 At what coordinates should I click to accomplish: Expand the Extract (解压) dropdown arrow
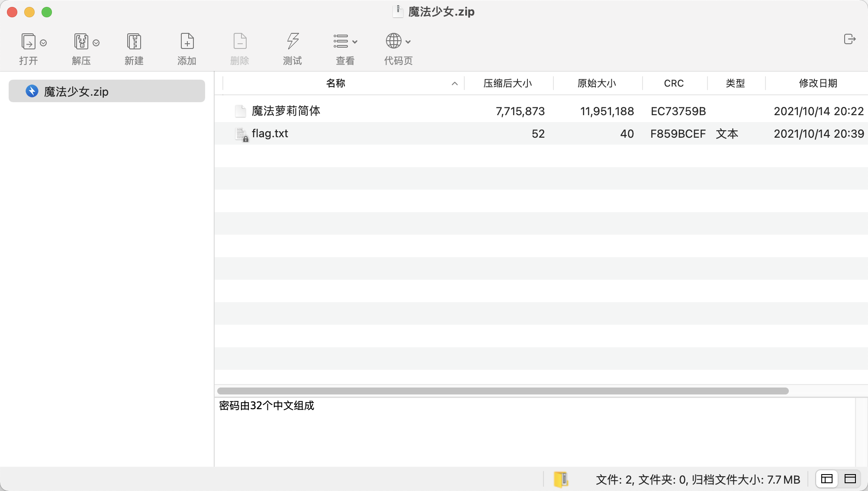pos(96,42)
